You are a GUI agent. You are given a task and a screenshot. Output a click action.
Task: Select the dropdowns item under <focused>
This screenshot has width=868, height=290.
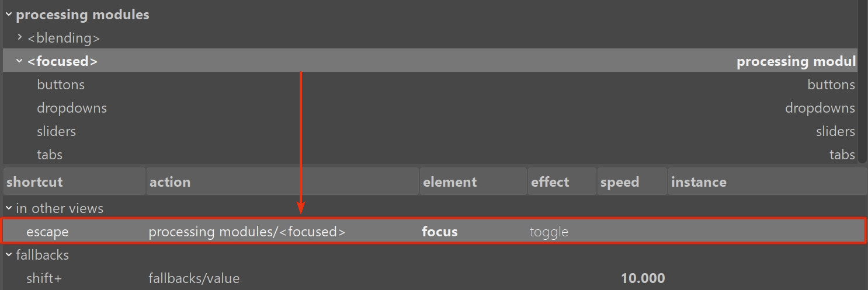tap(72, 108)
